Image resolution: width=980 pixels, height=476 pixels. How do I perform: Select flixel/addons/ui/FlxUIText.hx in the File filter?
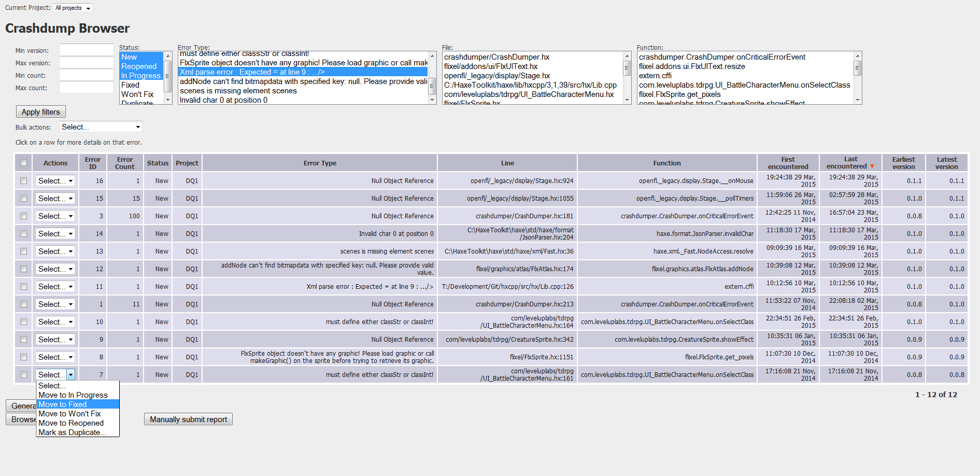coord(533,66)
